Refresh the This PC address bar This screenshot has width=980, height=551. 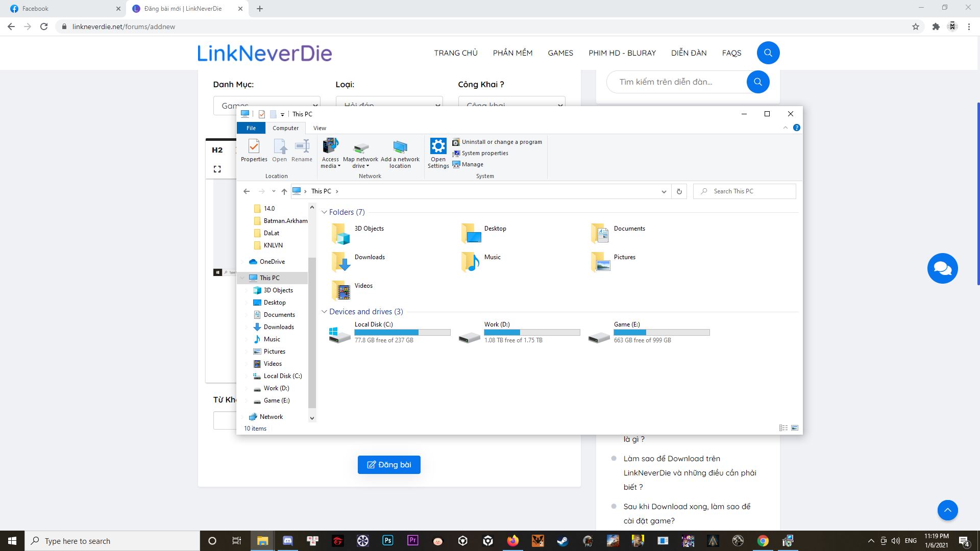679,191
